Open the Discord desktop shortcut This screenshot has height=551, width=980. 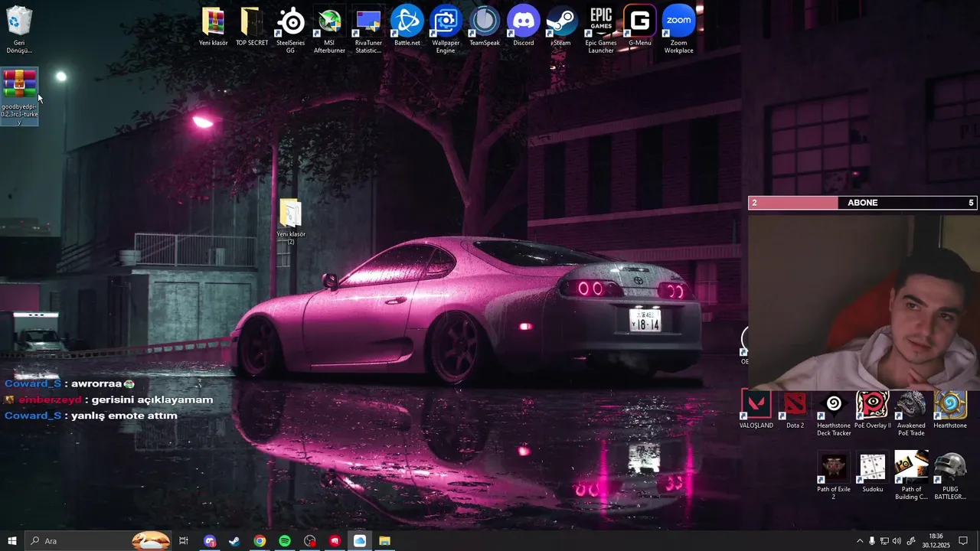524,27
